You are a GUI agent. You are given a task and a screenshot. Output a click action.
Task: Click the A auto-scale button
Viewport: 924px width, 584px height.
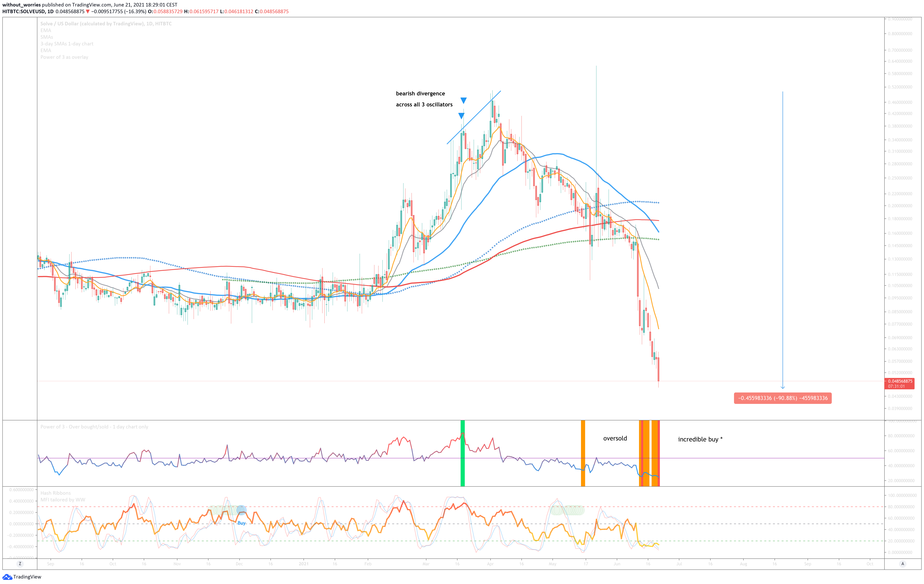pyautogui.click(x=903, y=564)
